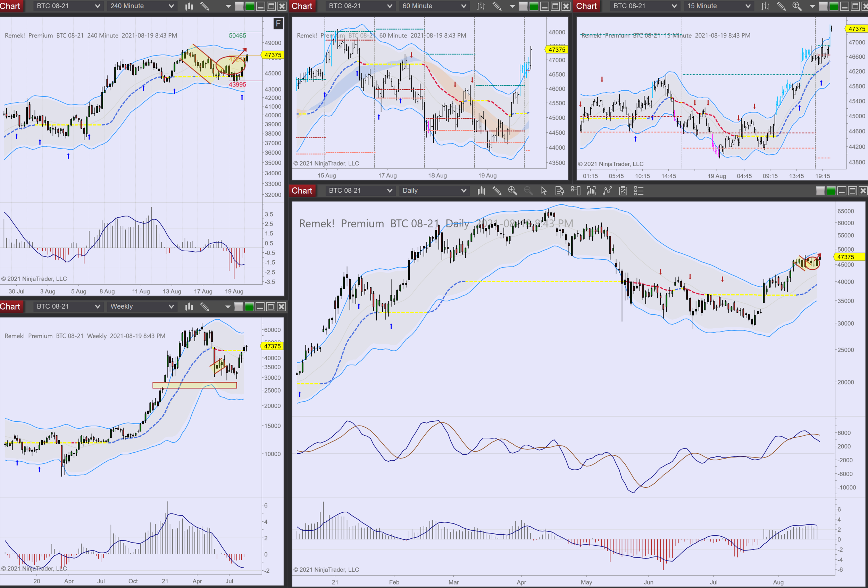Select the cursor pointer tool in Daily chart
The image size is (868, 588).
[544, 191]
